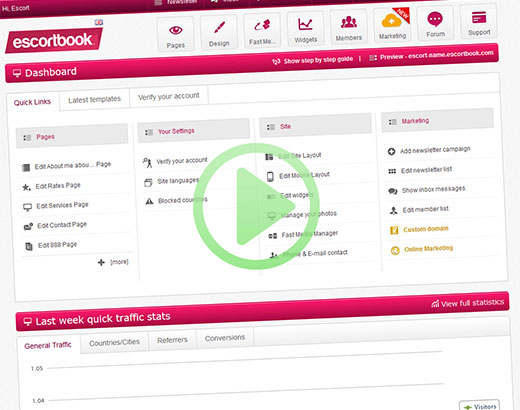This screenshot has width=520, height=410.
Task: Open the Marketing cloud icon
Action: coord(392,24)
